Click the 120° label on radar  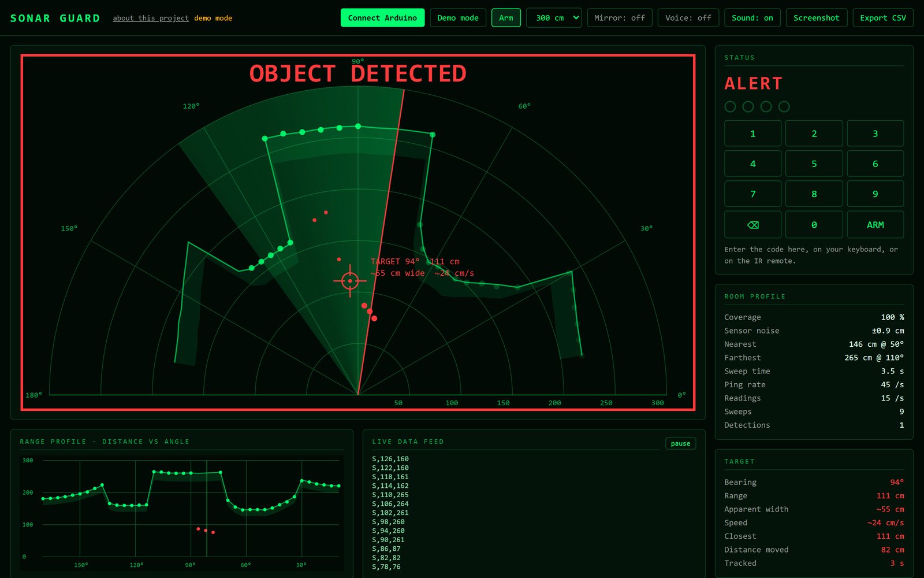[x=191, y=106]
